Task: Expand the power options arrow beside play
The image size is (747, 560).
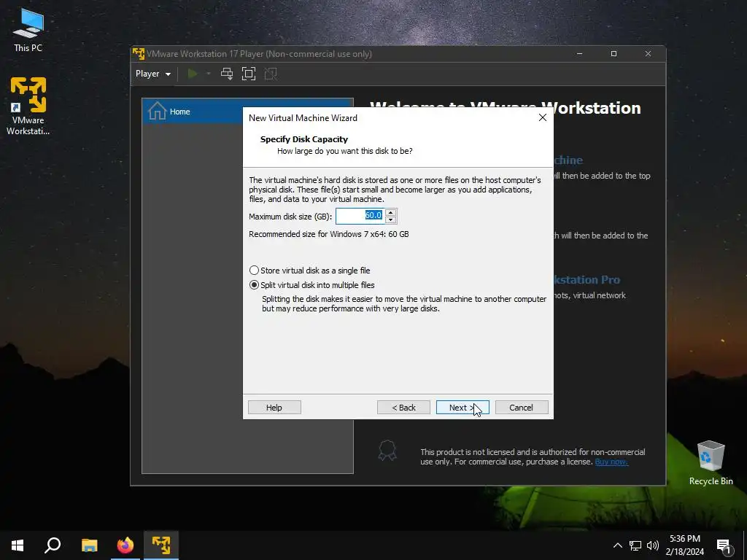Action: 208,74
